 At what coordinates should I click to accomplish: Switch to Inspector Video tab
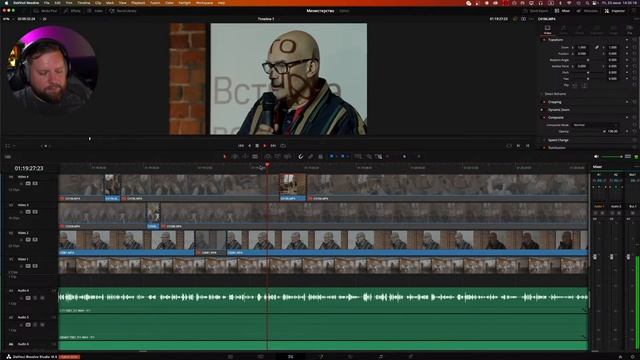pos(547,29)
